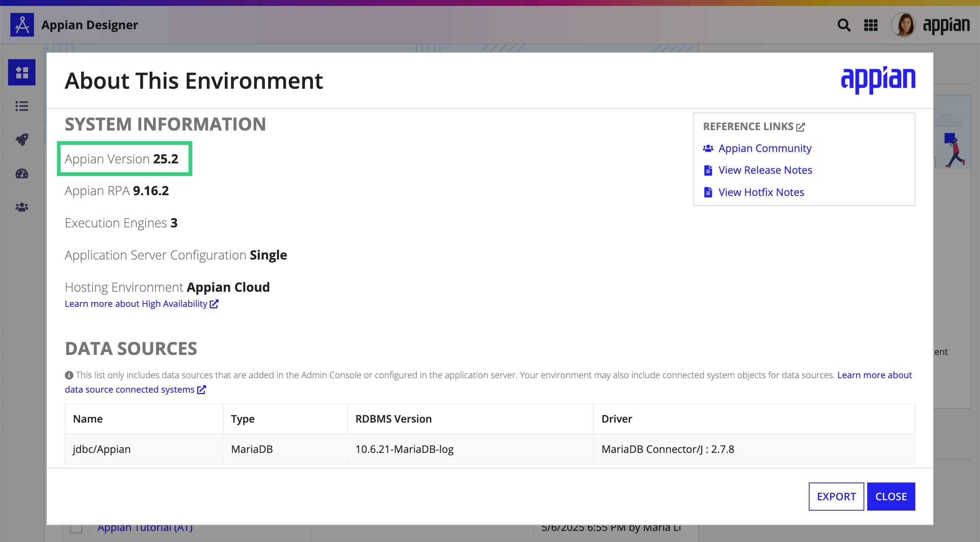
Task: Select the 10.6.21-MariaDB-log cell
Action: pyautogui.click(x=471, y=449)
